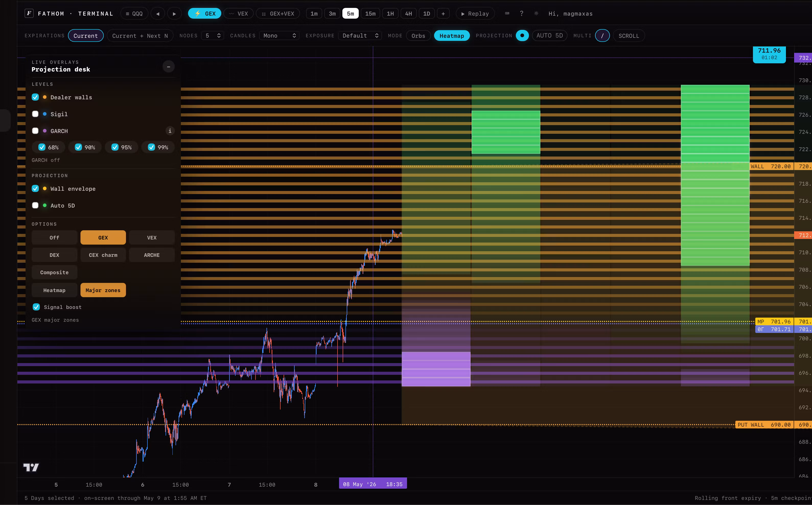Uncheck the Wall envelope projection
This screenshot has width=812, height=505.
click(35, 188)
